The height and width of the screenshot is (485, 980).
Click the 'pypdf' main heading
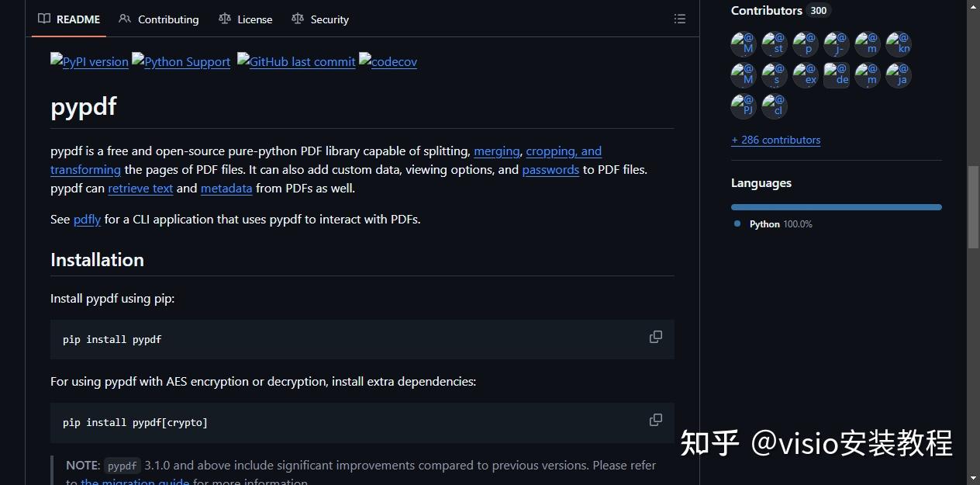click(x=84, y=106)
